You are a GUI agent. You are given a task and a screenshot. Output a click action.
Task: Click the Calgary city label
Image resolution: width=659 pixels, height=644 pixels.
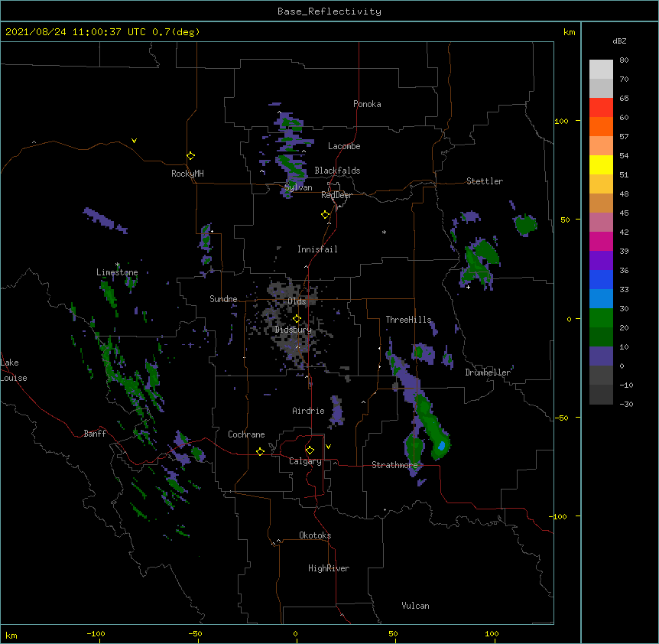[x=305, y=461]
